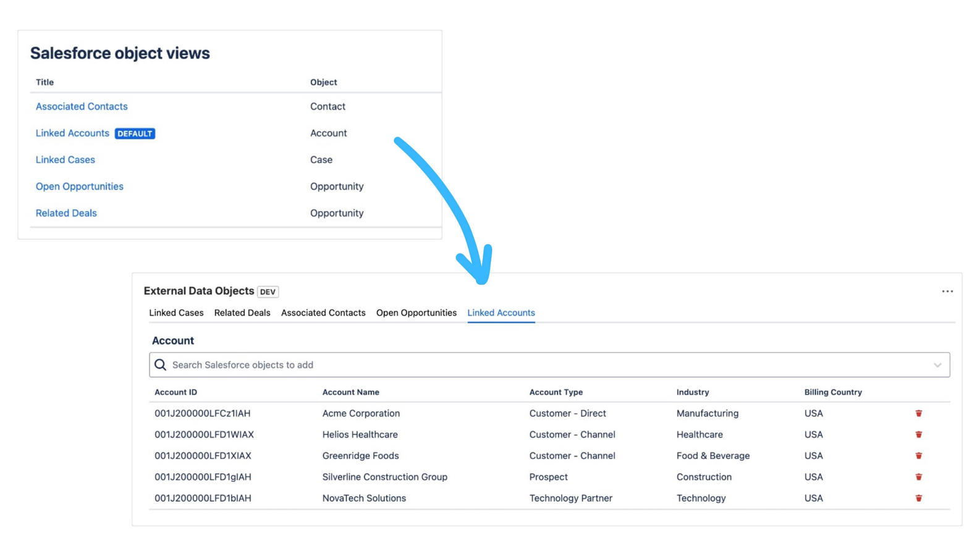This screenshot has width=980, height=556.
Task: Click the DEV badge beside External Data Objects
Action: pos(268,292)
